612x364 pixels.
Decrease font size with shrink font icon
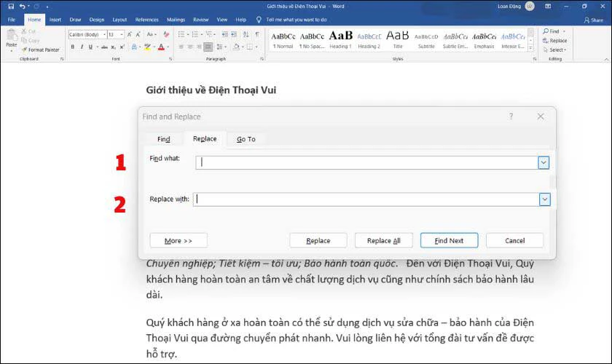click(x=138, y=34)
